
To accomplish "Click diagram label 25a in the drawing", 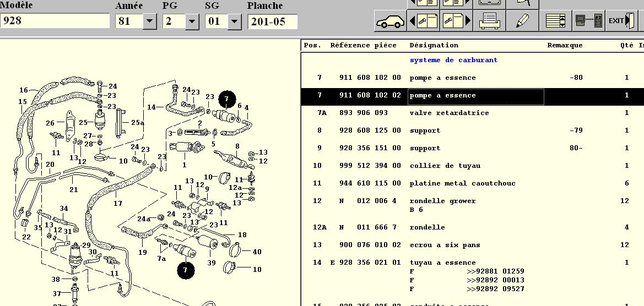I will pyautogui.click(x=138, y=123).
